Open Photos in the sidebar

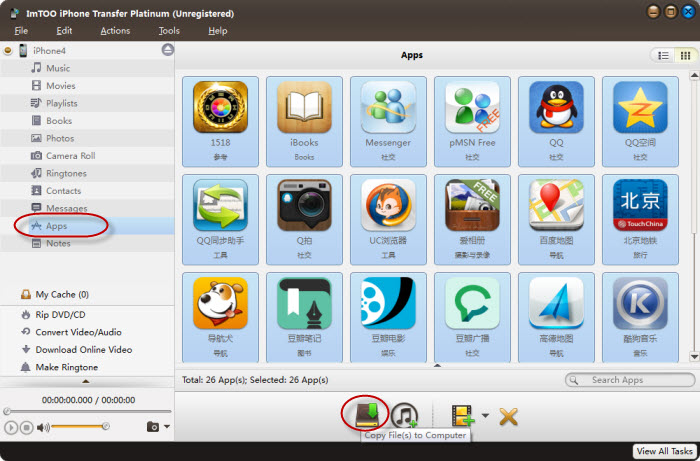[87, 138]
